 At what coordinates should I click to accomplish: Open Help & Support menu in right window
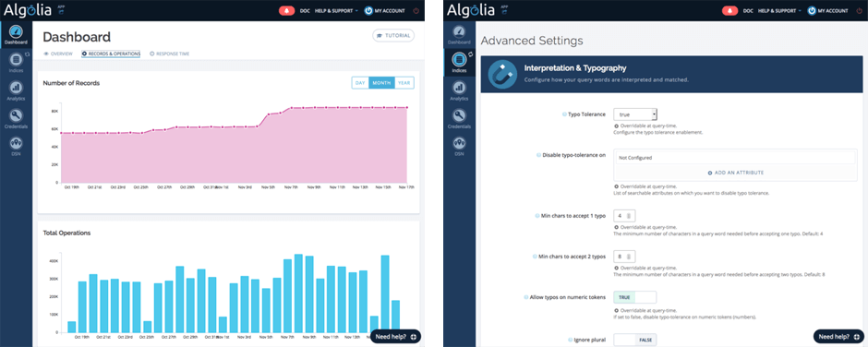[780, 10]
